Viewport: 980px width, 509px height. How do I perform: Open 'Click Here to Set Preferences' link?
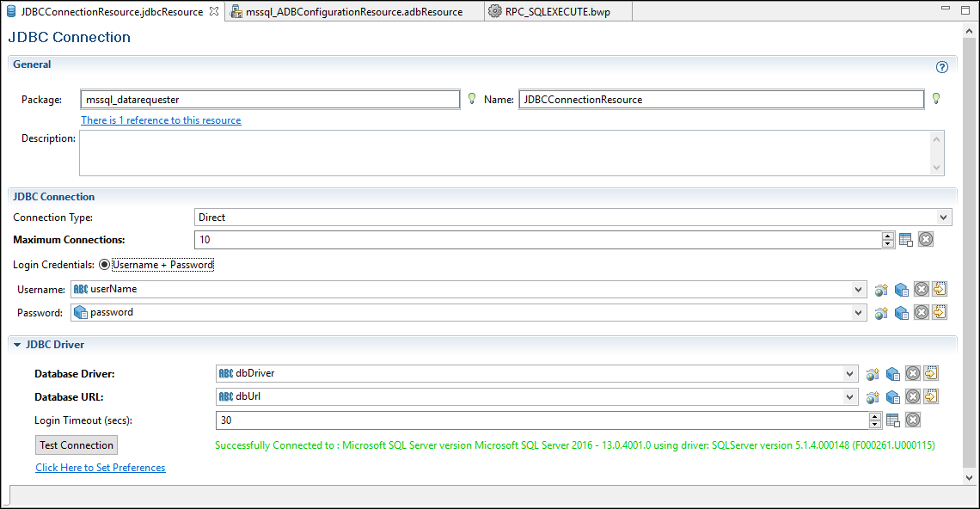coord(100,468)
